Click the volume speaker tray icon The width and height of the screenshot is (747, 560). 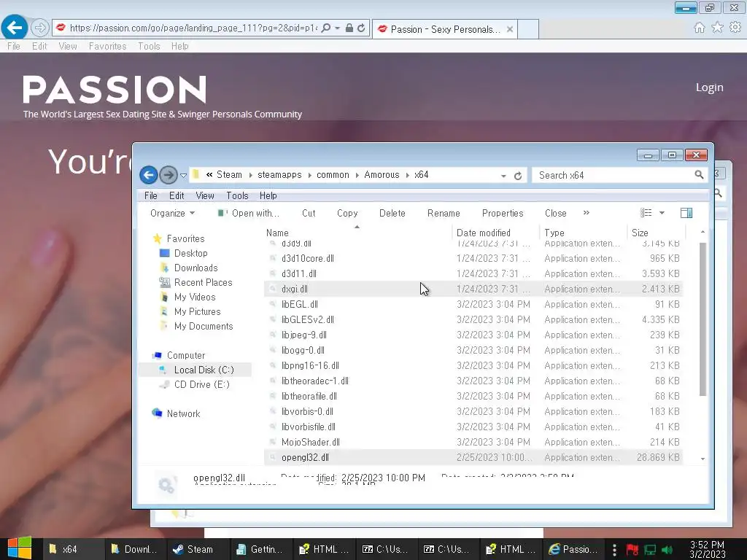coord(667,550)
